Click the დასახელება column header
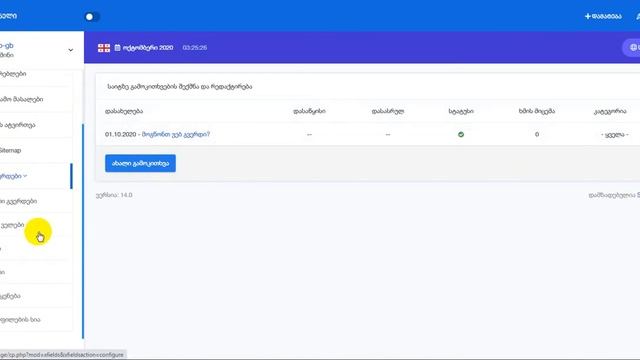This screenshot has height=360, width=640. click(124, 111)
